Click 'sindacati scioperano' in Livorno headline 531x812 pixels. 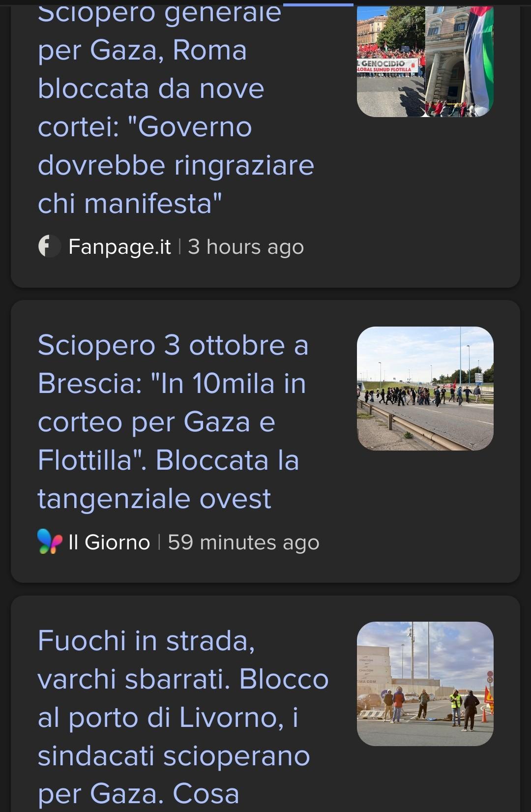(x=174, y=756)
